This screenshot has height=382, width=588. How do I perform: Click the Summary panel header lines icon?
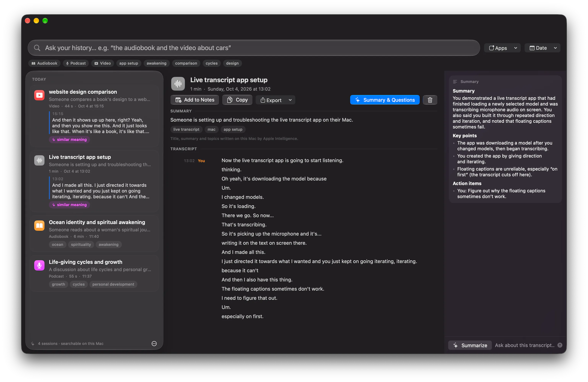click(x=455, y=82)
